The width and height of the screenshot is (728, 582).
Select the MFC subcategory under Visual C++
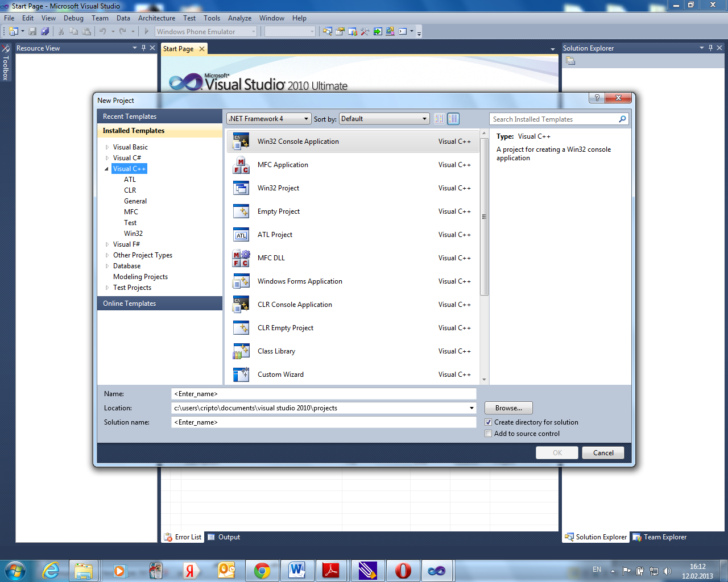[x=131, y=212]
